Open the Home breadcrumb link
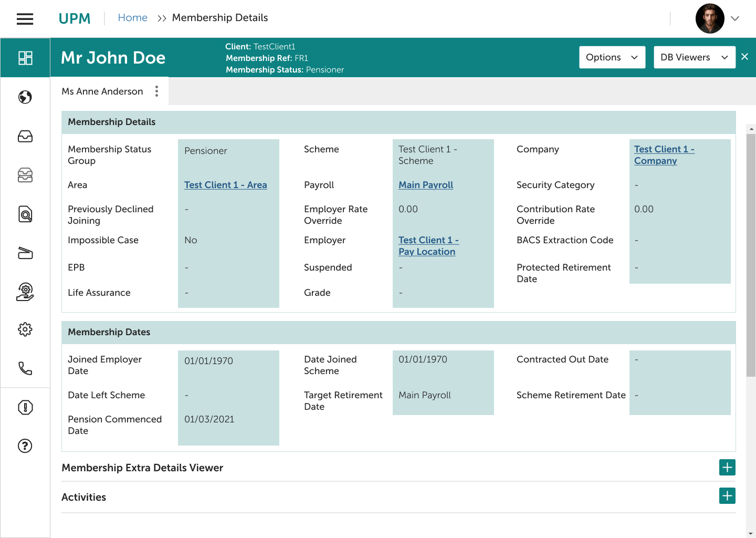Screen dimensions: 756x538 point(133,17)
